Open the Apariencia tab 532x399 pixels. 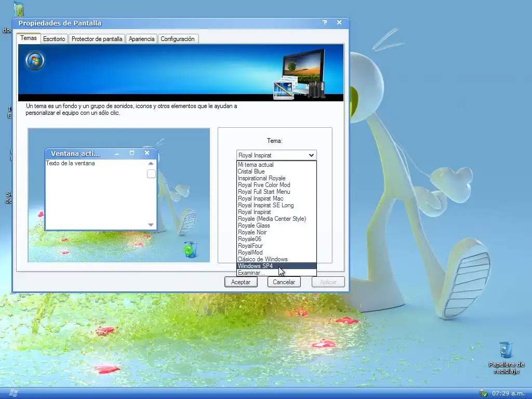tap(141, 38)
